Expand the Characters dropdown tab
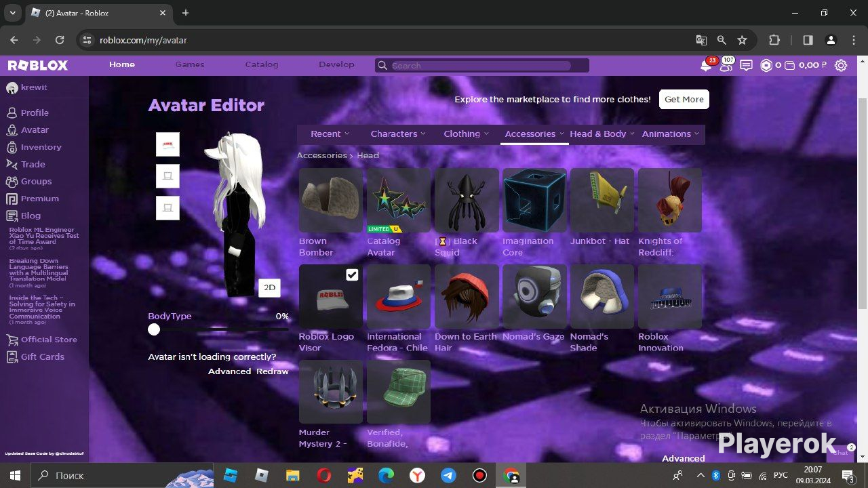 pyautogui.click(x=398, y=134)
